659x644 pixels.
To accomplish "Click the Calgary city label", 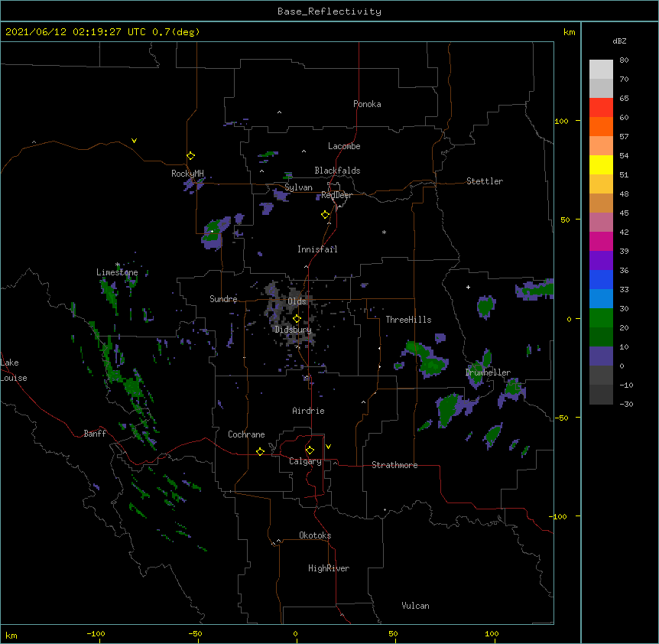I will pos(305,461).
